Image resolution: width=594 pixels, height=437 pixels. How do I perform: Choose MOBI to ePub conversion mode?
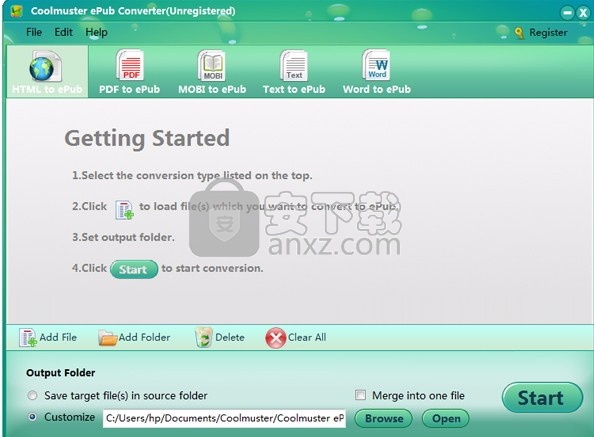click(212, 72)
